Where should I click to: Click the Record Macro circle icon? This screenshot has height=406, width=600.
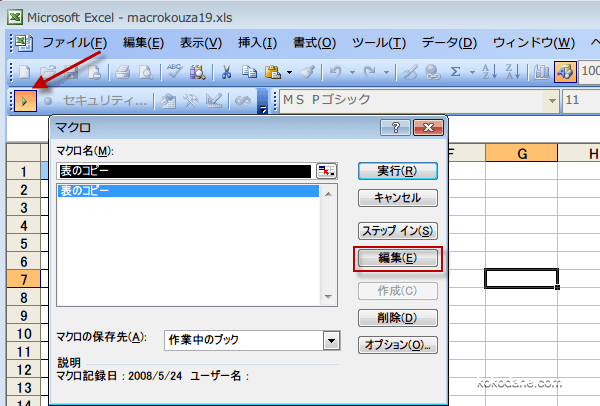[48, 101]
